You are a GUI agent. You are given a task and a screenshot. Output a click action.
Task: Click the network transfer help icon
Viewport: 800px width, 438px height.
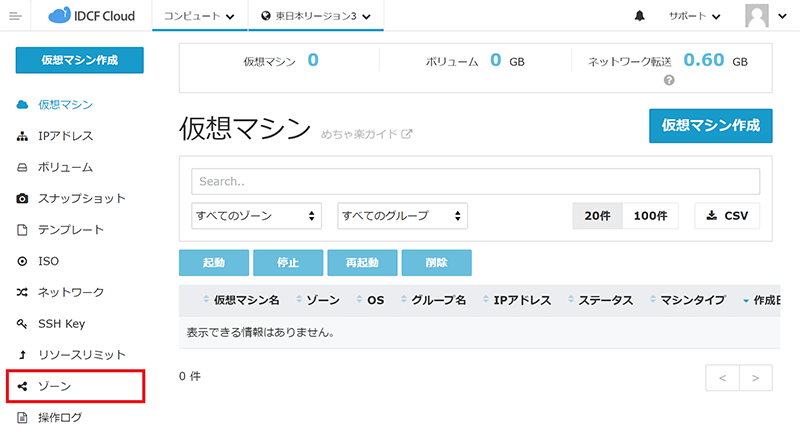point(669,81)
